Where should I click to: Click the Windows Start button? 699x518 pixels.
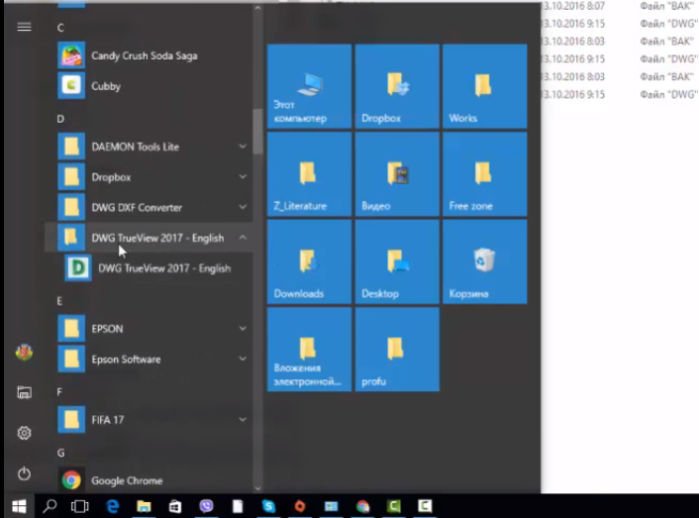coord(19,506)
